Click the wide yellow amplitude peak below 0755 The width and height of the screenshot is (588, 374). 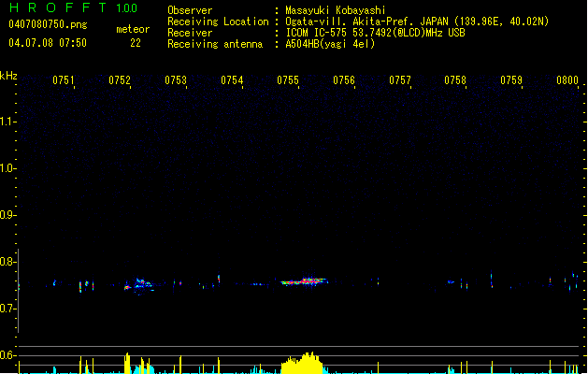pyautogui.click(x=302, y=363)
